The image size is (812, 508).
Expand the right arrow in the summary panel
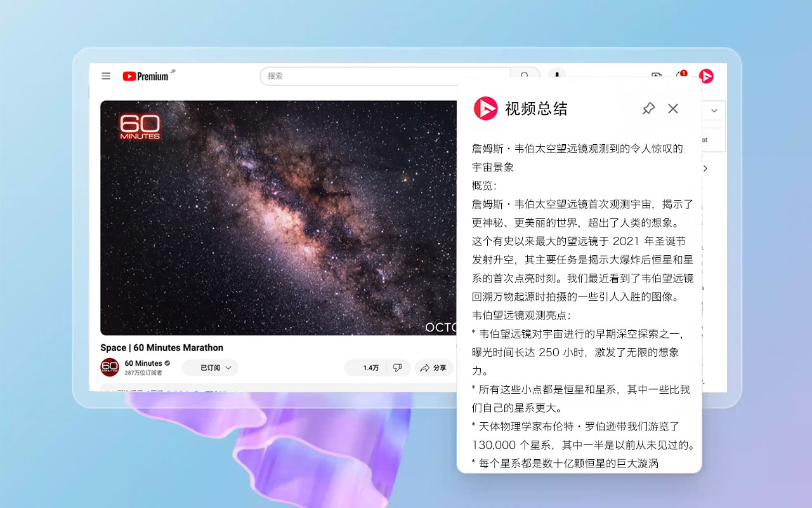[705, 168]
